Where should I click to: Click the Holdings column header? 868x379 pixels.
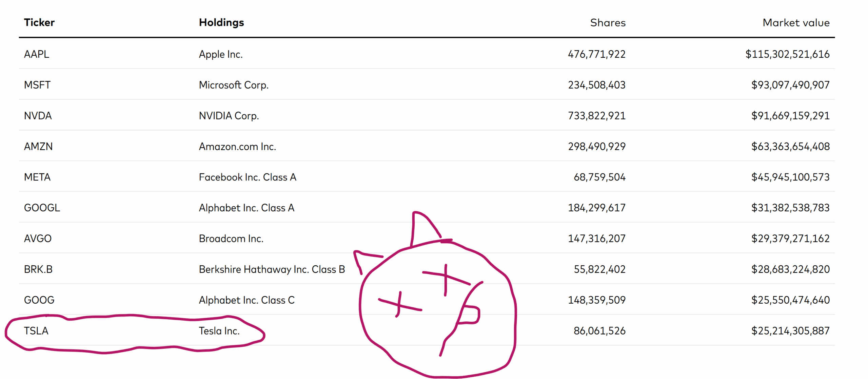[x=221, y=22]
